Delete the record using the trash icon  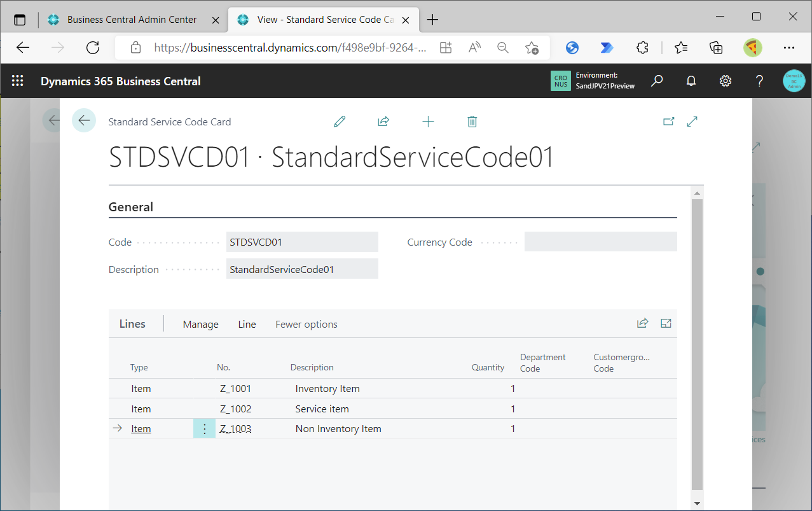coord(472,121)
